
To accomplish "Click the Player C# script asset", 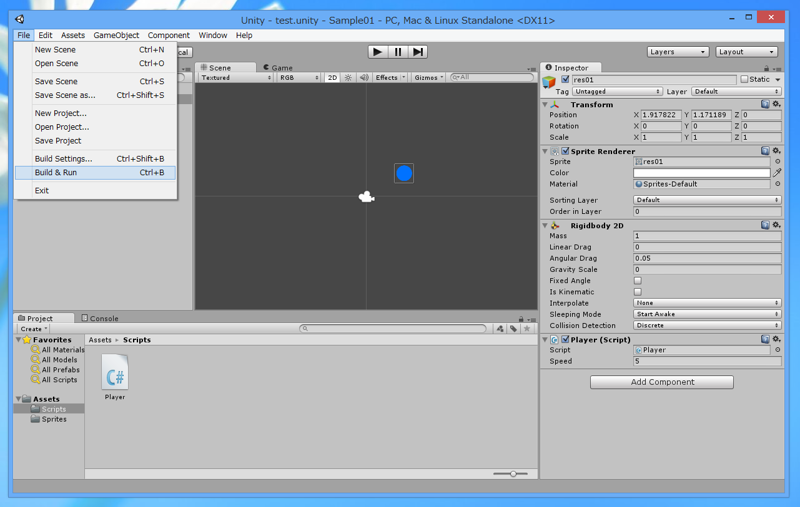I will 115,377.
